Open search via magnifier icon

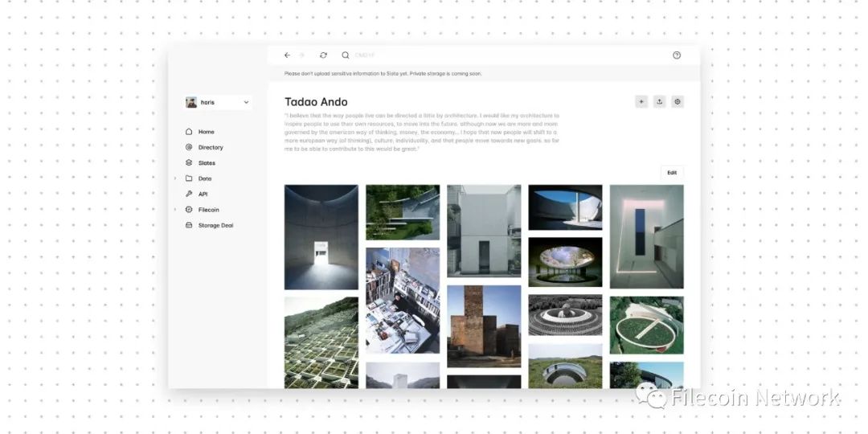(x=346, y=55)
